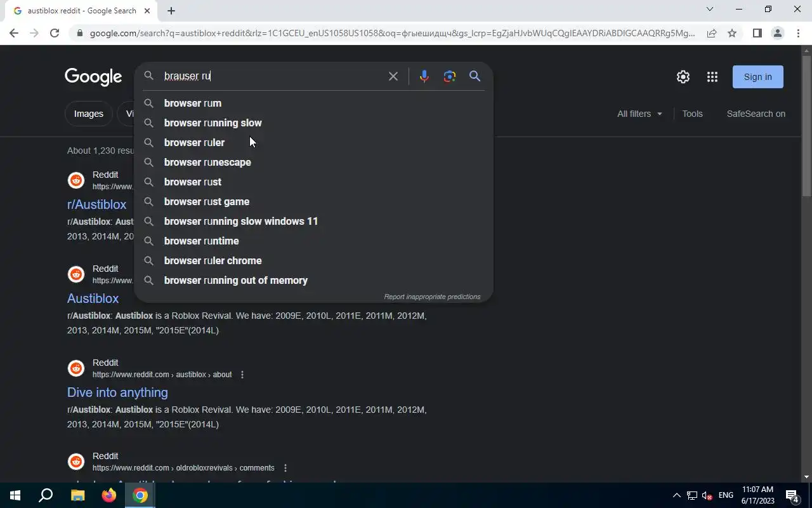
Task: Sign in to Google
Action: pyautogui.click(x=757, y=77)
